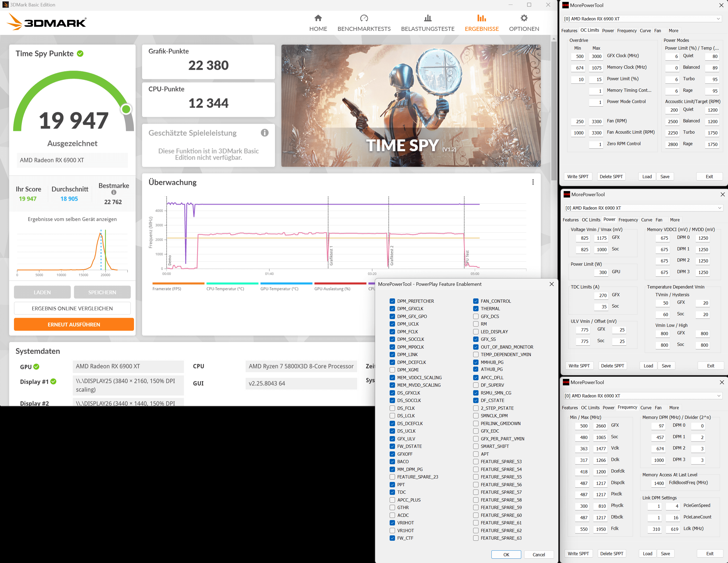Click Grafiktest 1 marker in monitoring chart

331,256
